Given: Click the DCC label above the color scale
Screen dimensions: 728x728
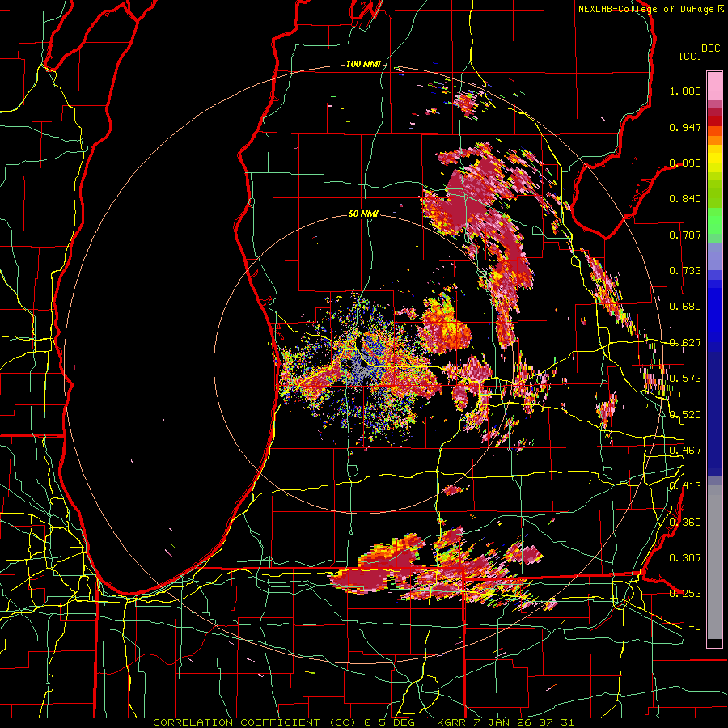Looking at the screenshot, I should [x=710, y=48].
